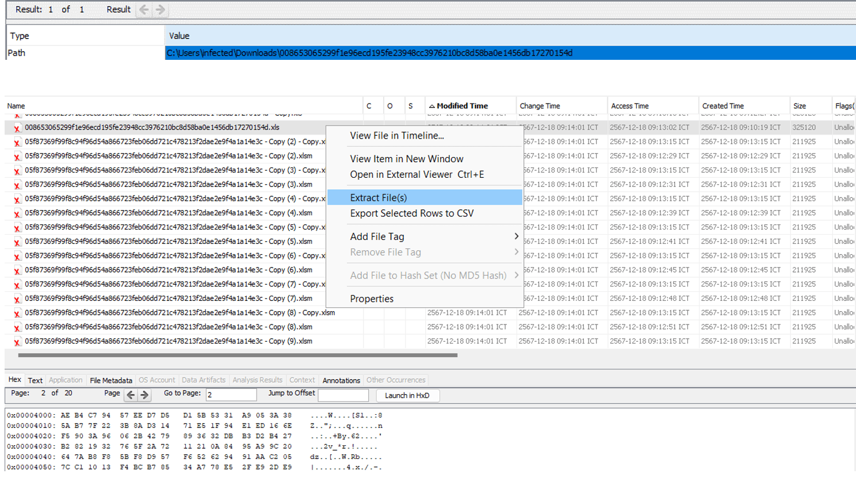Image resolution: width=856 pixels, height=504 pixels.
Task: Click the Jump to Offset field
Action: (343, 395)
